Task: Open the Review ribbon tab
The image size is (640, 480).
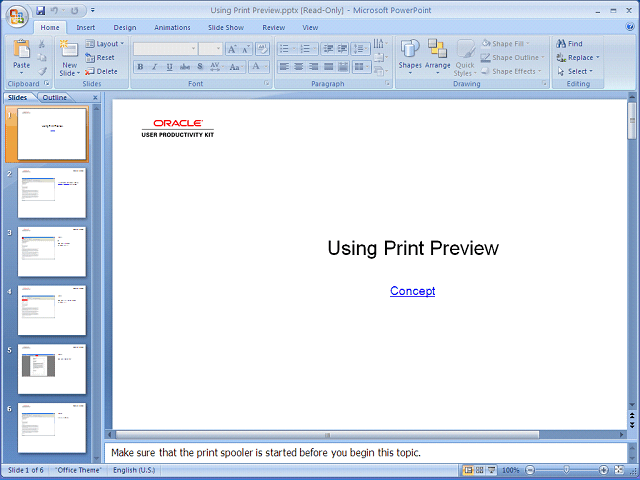Action: tap(273, 27)
